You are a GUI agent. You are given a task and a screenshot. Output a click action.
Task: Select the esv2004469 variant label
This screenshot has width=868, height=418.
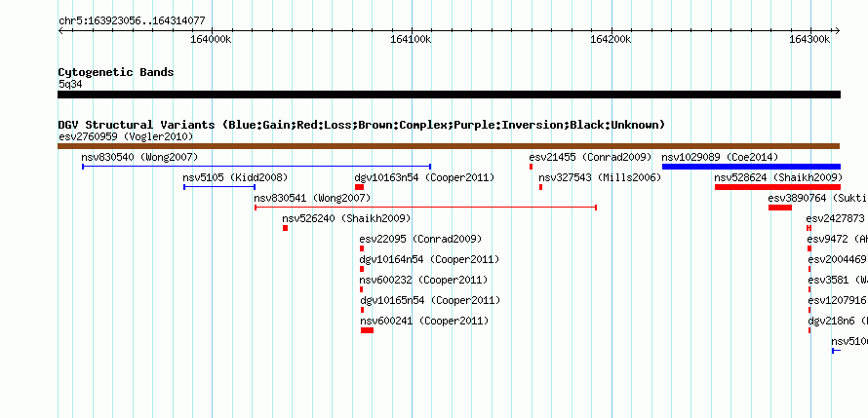837,259
